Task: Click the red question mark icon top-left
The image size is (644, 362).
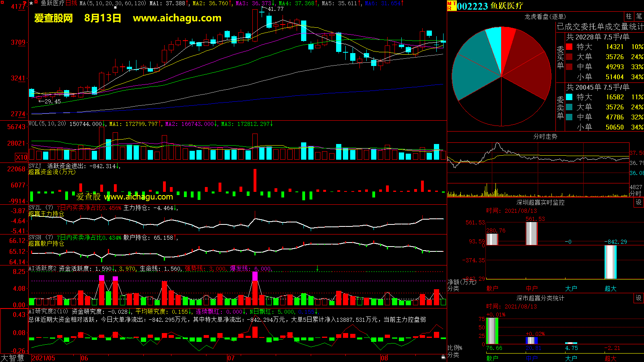Action: click(25, 3)
